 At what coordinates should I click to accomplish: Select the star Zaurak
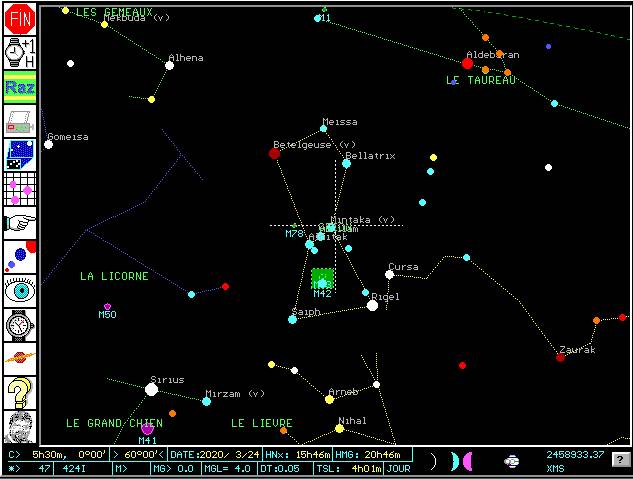click(560, 358)
